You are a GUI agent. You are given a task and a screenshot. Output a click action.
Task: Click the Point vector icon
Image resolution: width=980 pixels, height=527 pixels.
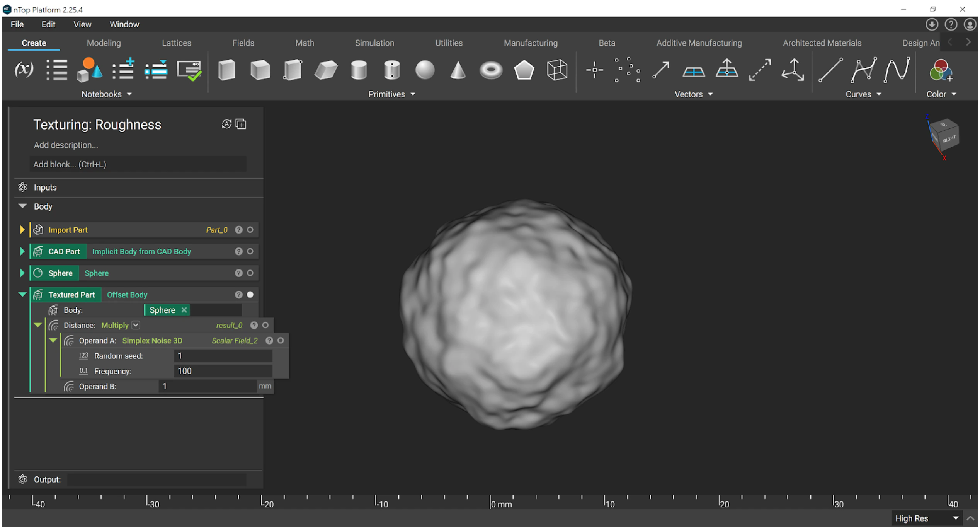[x=594, y=70]
